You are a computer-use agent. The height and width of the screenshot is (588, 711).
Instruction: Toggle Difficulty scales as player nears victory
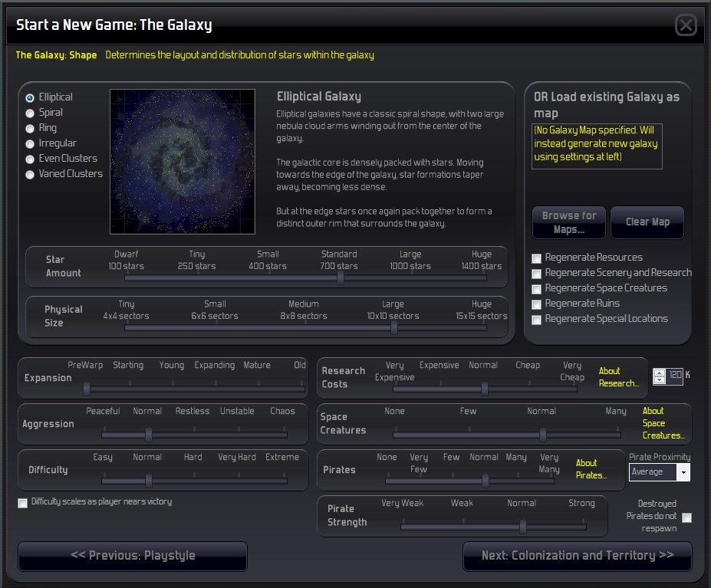[x=23, y=503]
